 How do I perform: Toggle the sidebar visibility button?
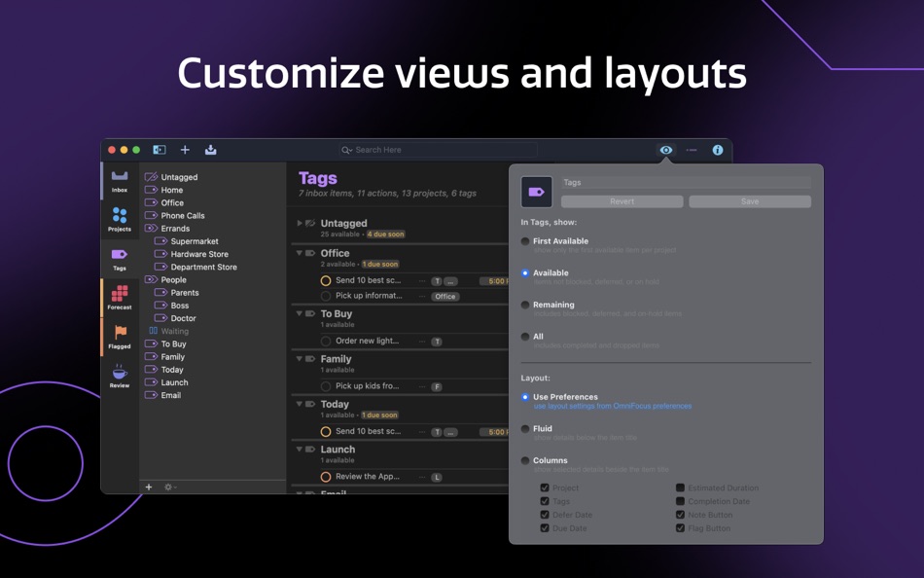click(160, 150)
